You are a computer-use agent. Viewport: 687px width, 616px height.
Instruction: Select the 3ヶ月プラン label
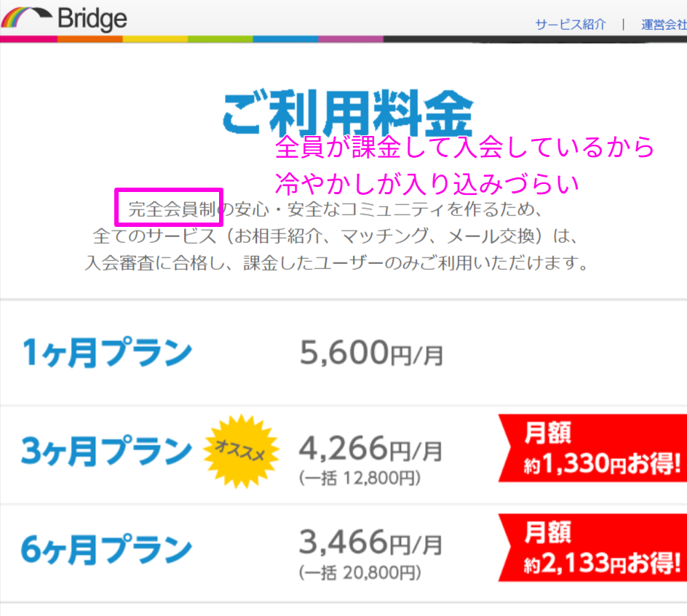point(106,451)
